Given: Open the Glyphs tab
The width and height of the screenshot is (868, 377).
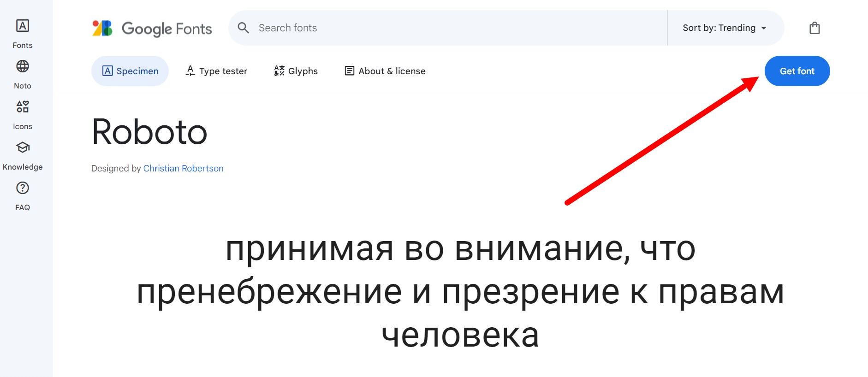Looking at the screenshot, I should pyautogui.click(x=296, y=71).
